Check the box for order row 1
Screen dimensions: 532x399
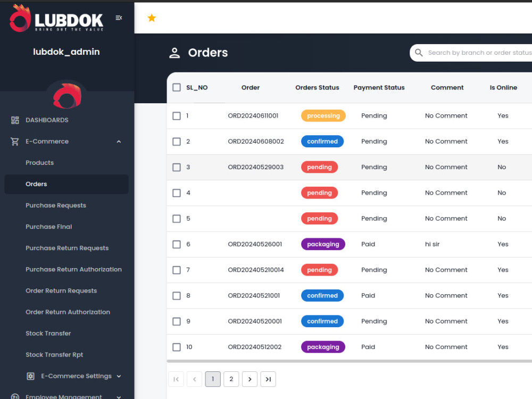177,116
